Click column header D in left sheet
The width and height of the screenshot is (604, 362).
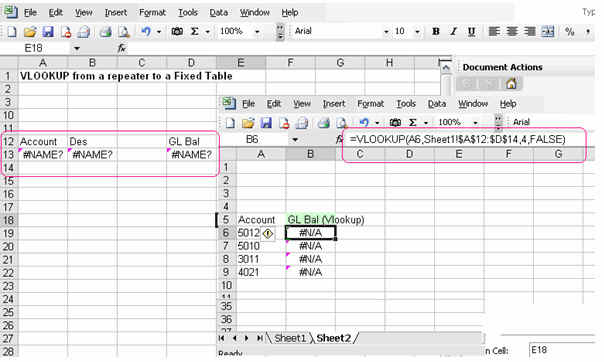(191, 63)
